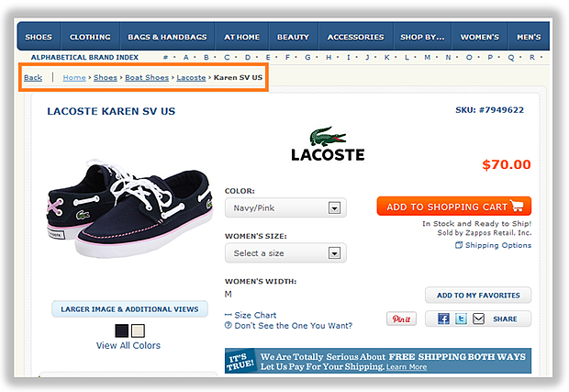Click the Lacoste crocodile brand logo
The height and width of the screenshot is (392, 569).
[328, 142]
